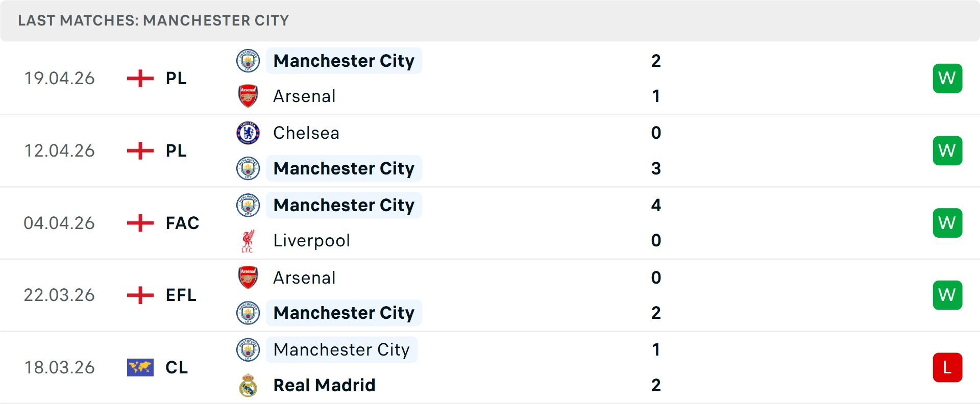980x404 pixels.
Task: Click the Champions League globe icon
Action: [140, 367]
